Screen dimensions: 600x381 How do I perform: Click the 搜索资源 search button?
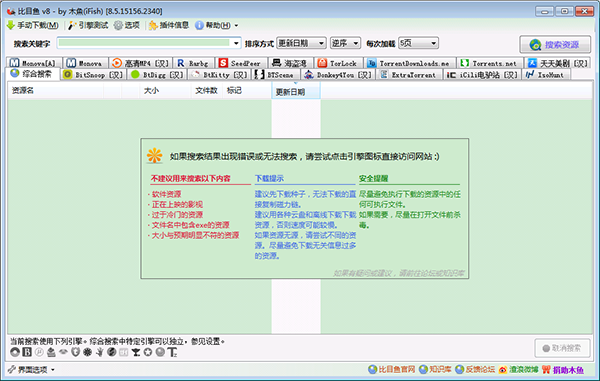coord(555,45)
